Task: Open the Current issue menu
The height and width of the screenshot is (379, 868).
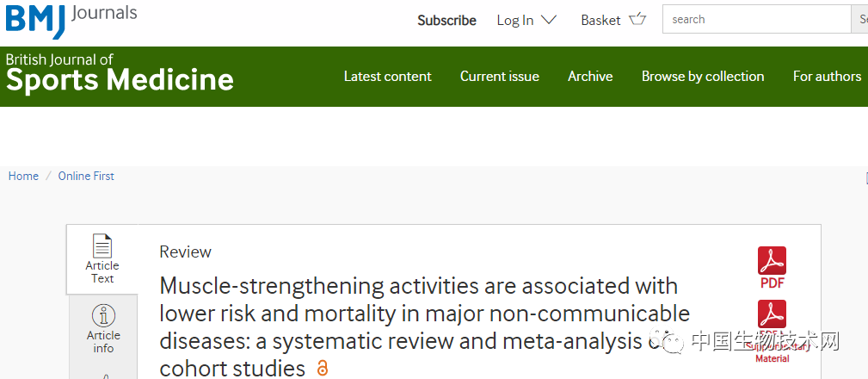Action: (499, 77)
